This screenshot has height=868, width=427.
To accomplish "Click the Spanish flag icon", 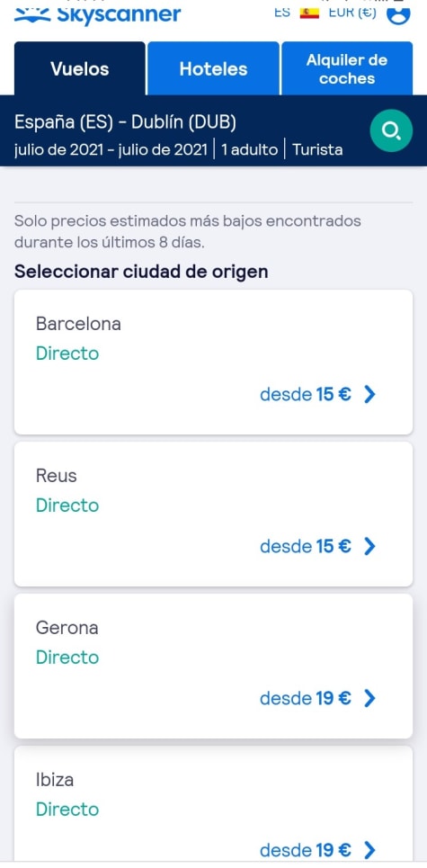I will (x=310, y=13).
